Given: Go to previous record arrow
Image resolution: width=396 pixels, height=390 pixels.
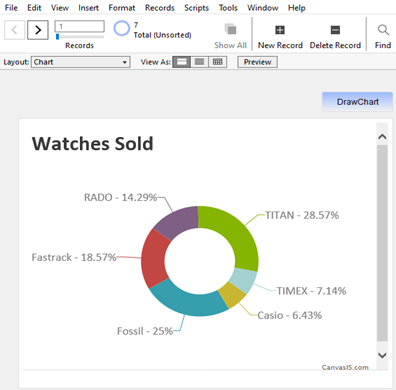Looking at the screenshot, I should point(14,30).
